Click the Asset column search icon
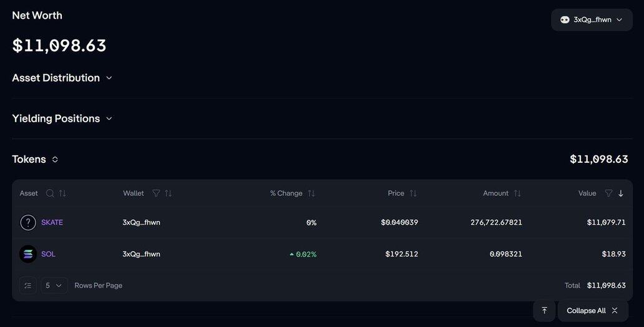Screen dimensions: 644x327 click(50, 193)
